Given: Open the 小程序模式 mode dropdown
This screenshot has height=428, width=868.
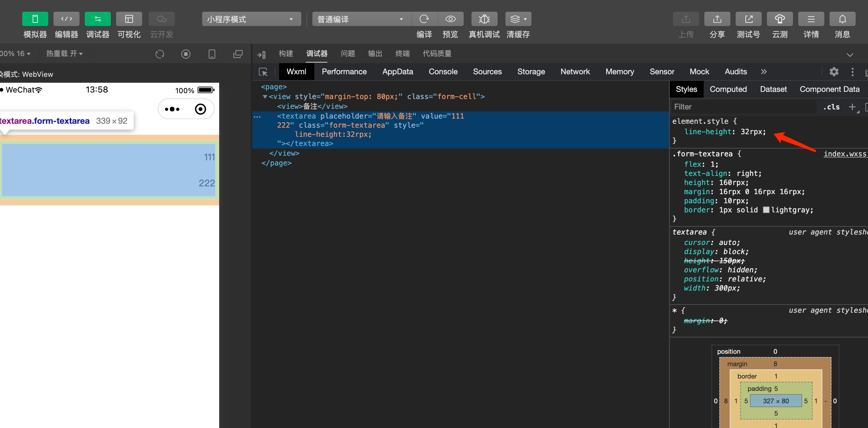Looking at the screenshot, I should click(251, 19).
